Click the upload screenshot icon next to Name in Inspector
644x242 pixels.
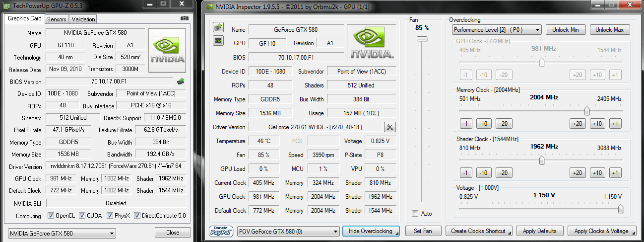218,27
